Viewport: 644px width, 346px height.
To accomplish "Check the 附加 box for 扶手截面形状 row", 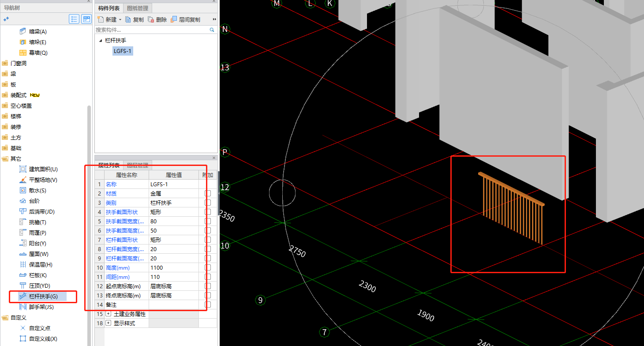I will point(208,212).
